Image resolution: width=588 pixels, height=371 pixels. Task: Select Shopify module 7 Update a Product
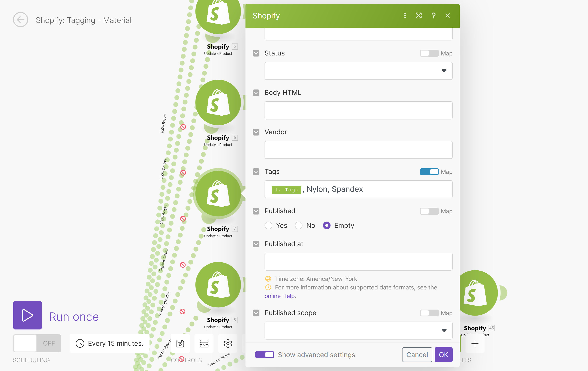[x=218, y=194]
